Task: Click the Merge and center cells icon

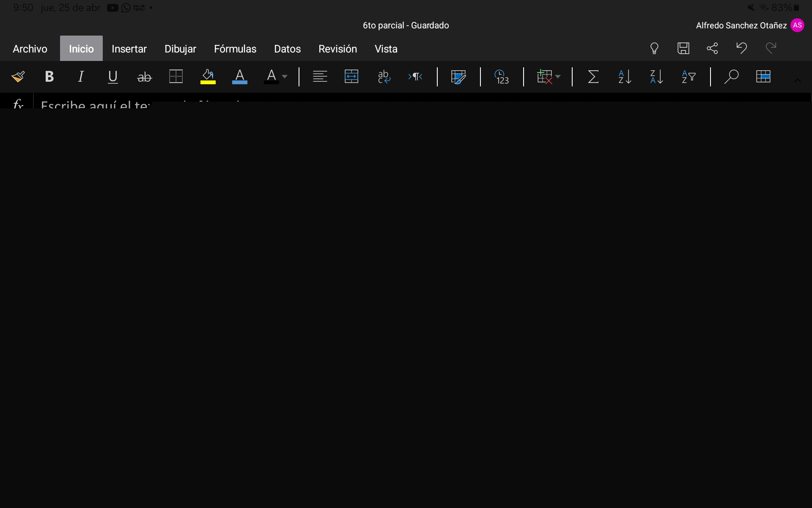Action: pyautogui.click(x=351, y=77)
